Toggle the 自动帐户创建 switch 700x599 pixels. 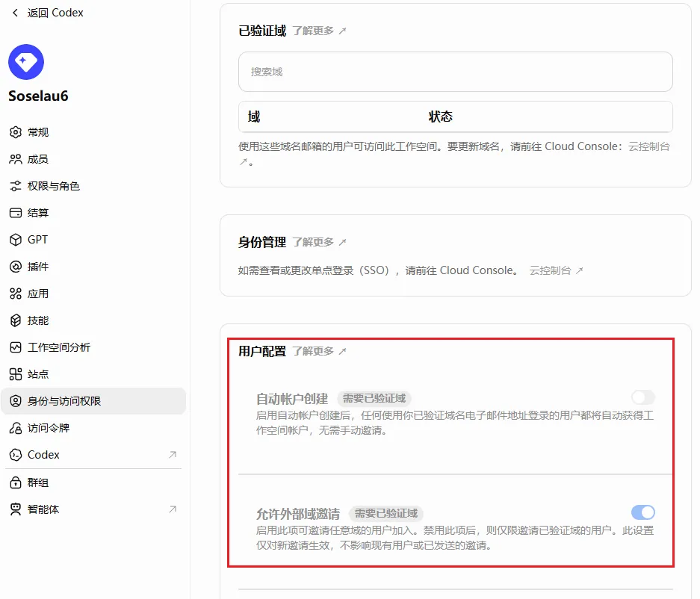643,397
